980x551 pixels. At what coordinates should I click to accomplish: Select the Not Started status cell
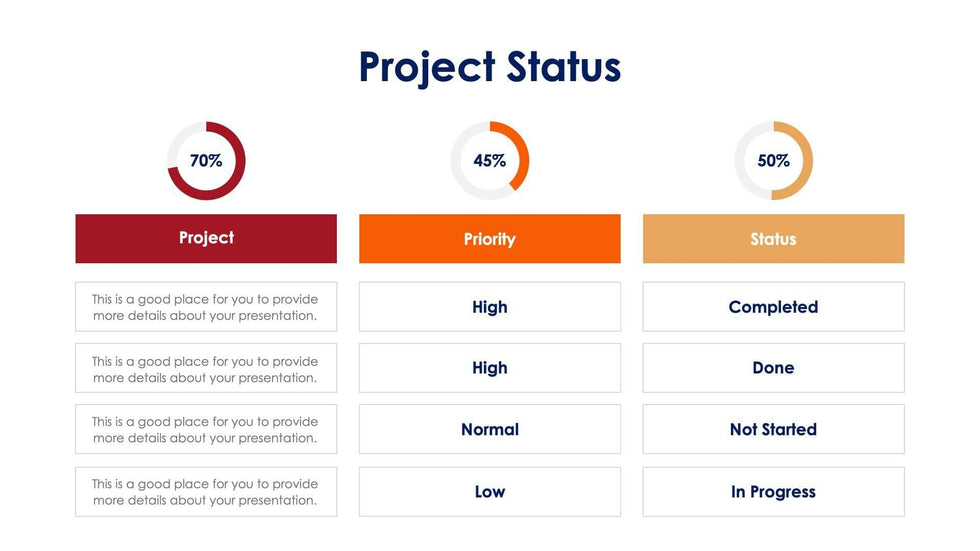pos(774,430)
